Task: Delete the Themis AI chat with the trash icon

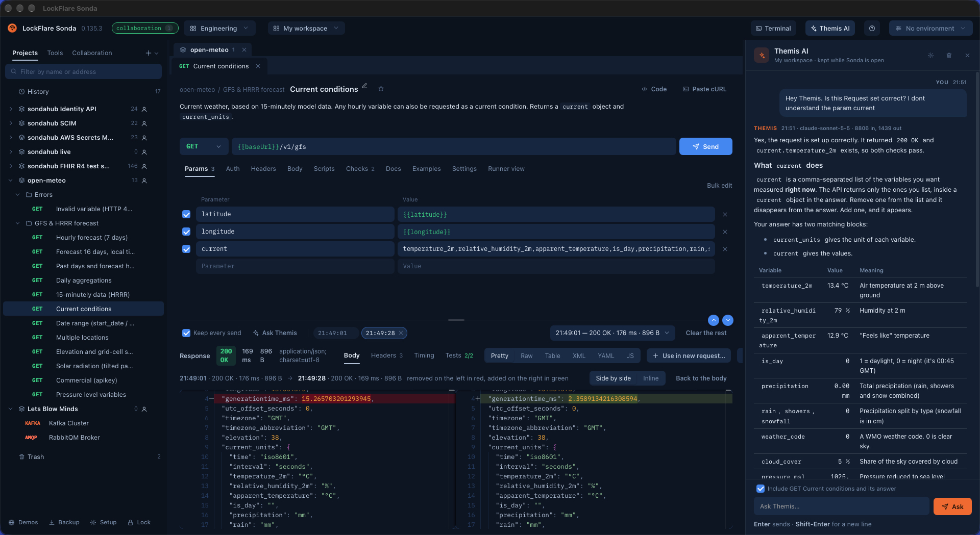Action: tap(949, 55)
